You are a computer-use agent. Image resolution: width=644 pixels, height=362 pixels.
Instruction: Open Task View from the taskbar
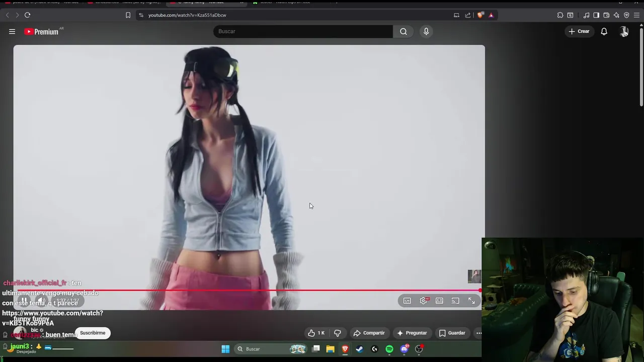tap(316, 349)
